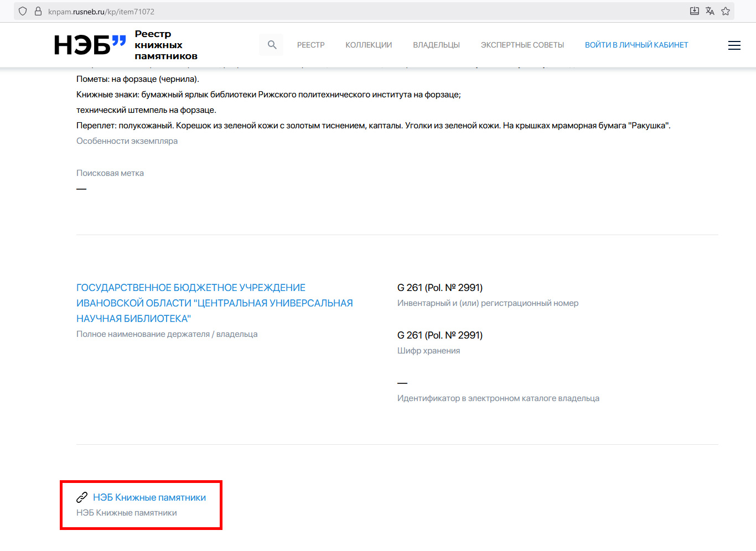Open ЭКСПЕРТНЫЕ СОВЕТЫ page
The image size is (756, 551).
click(x=522, y=45)
